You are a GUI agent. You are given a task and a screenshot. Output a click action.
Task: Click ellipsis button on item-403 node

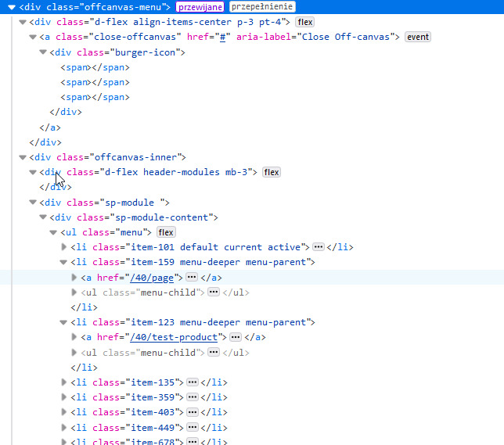click(x=192, y=412)
